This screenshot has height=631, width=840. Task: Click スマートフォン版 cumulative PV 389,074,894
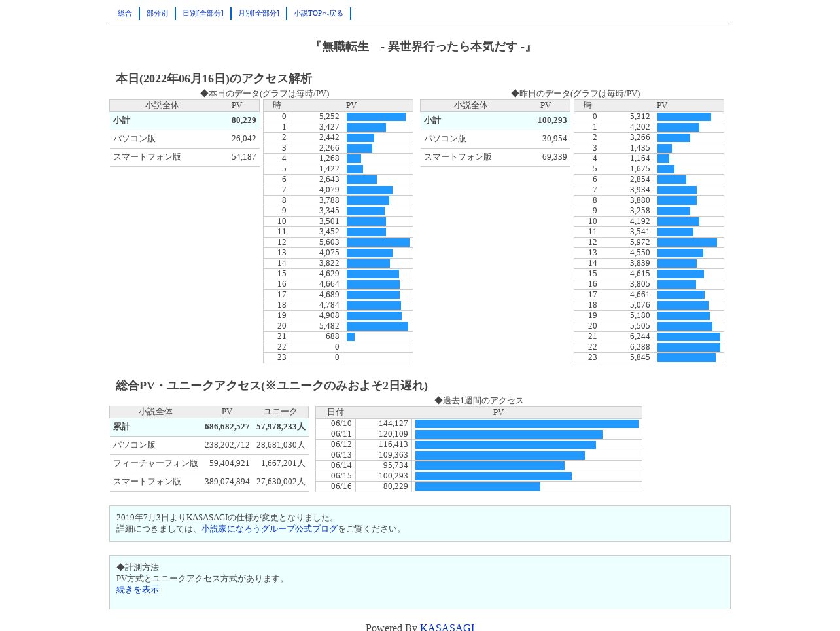tap(227, 482)
